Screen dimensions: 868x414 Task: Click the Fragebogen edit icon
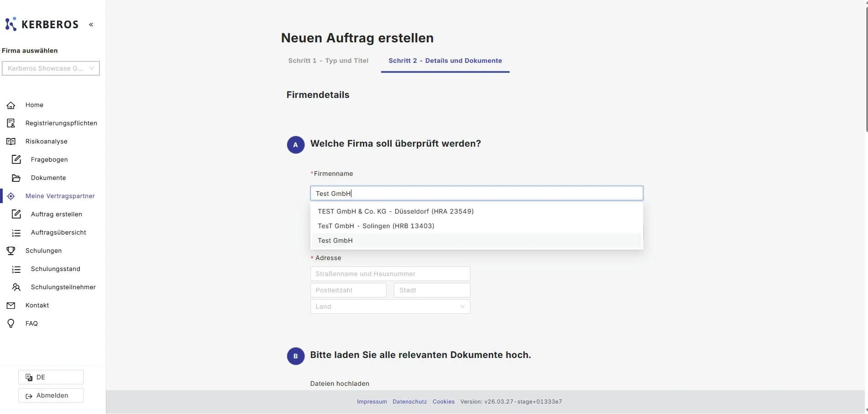16,159
